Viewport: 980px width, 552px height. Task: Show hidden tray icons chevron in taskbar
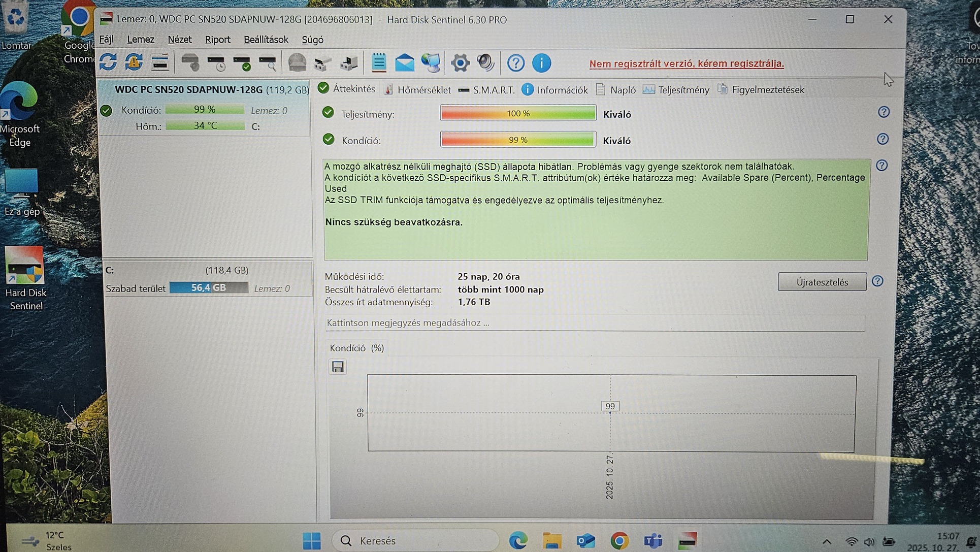[827, 541]
